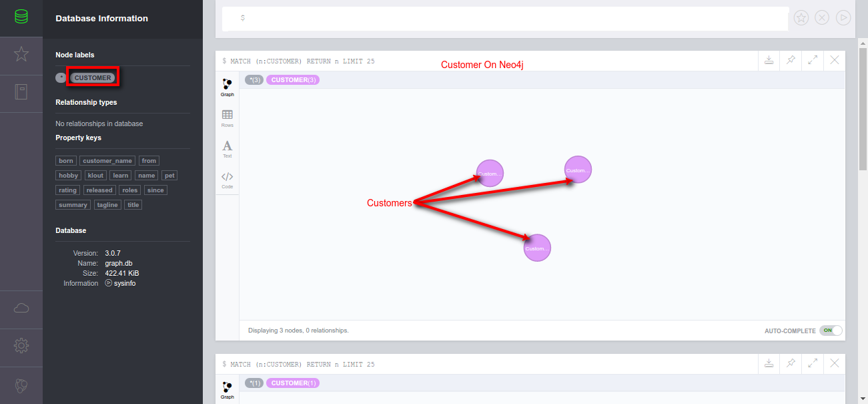Select the CUSTOMER node label in sidebar
This screenshot has width=868, height=404.
93,78
